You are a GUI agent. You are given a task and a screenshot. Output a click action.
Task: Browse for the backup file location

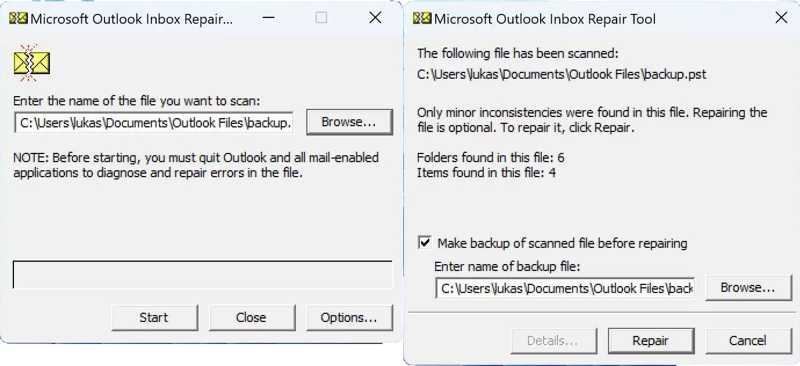click(748, 287)
